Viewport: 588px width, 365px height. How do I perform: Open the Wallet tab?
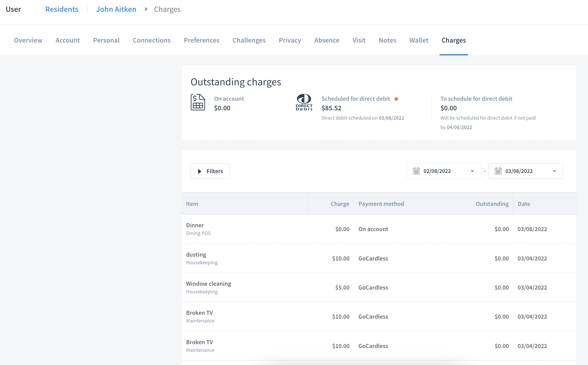click(x=419, y=40)
